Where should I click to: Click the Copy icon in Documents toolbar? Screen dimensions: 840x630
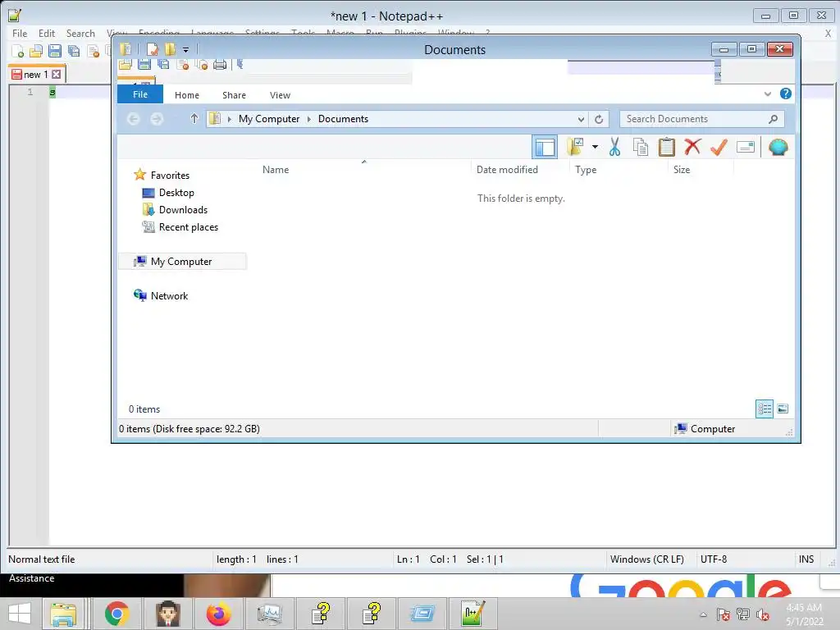coord(640,147)
